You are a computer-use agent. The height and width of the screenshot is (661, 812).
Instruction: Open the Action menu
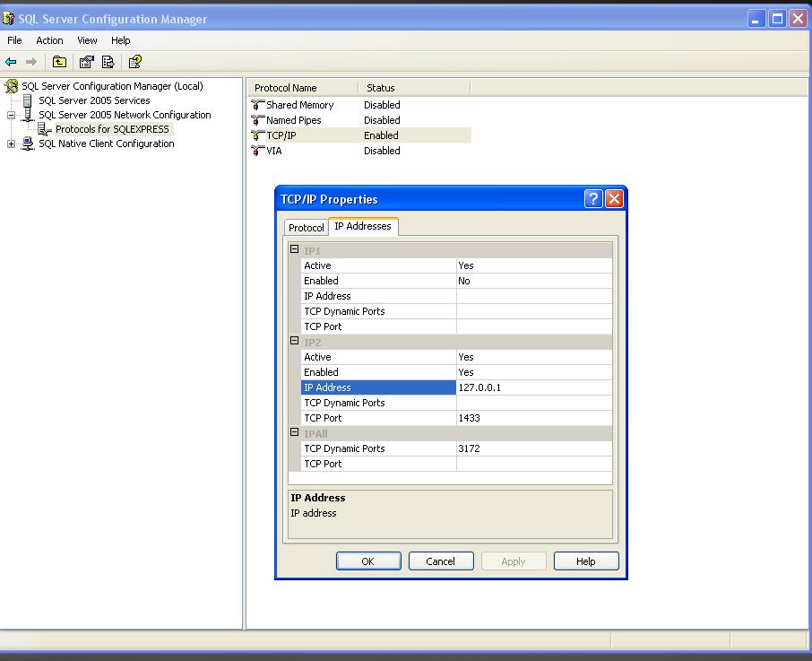coord(49,40)
